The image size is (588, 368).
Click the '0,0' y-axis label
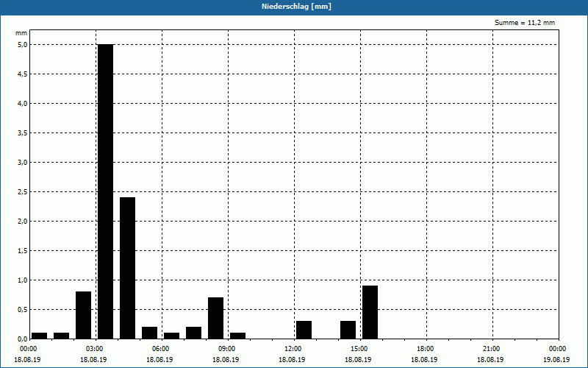23,339
